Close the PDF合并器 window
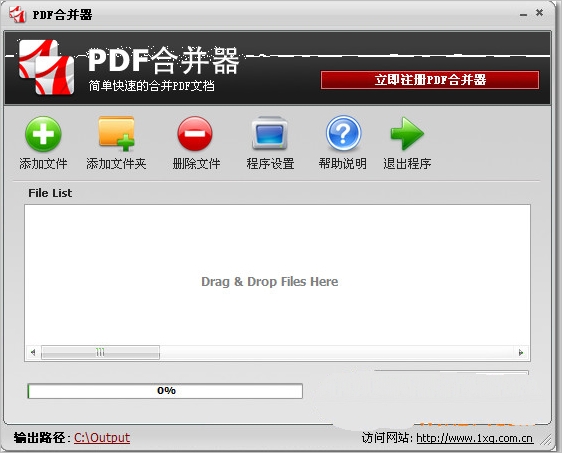This screenshot has width=562, height=453. [x=539, y=13]
